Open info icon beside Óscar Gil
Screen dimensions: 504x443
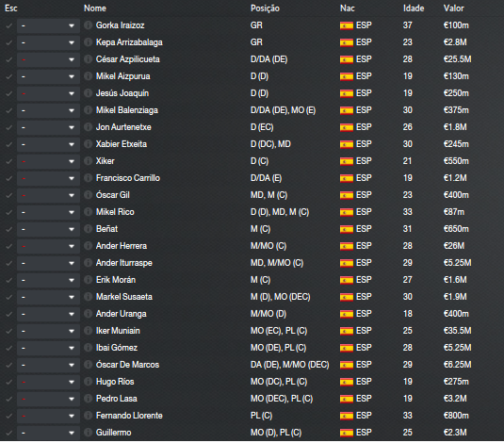click(88, 195)
